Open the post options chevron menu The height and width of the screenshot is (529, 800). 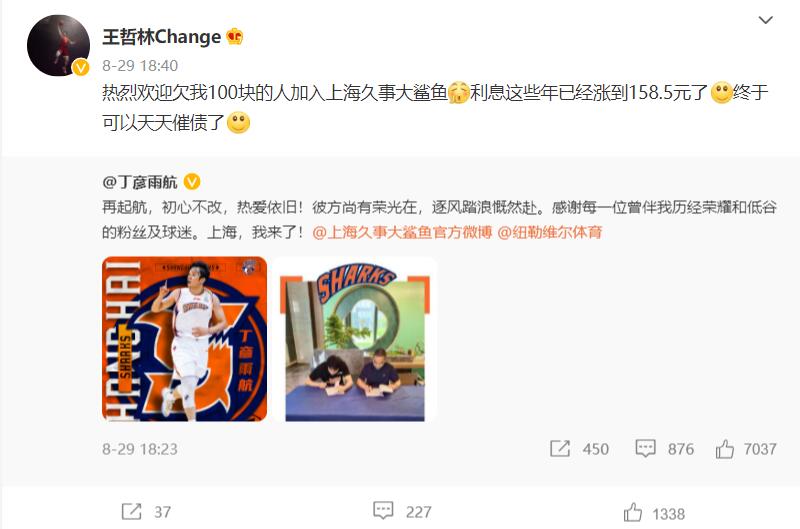[x=765, y=20]
